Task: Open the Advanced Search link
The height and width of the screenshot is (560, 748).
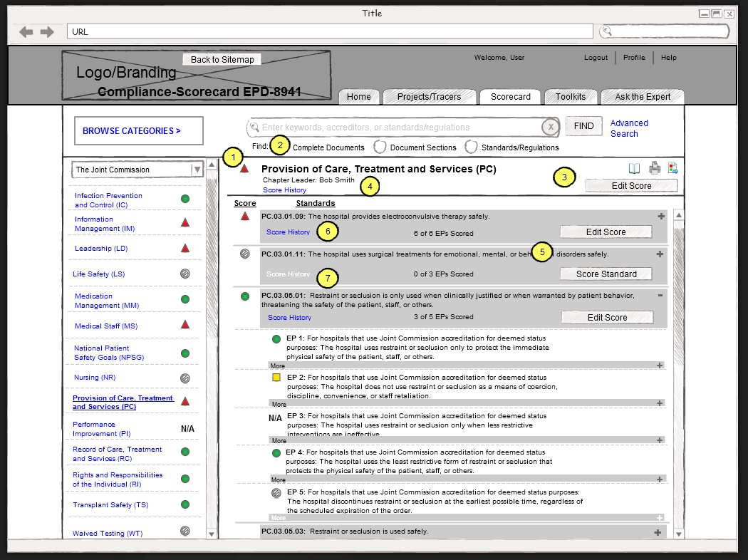Action: pos(629,128)
